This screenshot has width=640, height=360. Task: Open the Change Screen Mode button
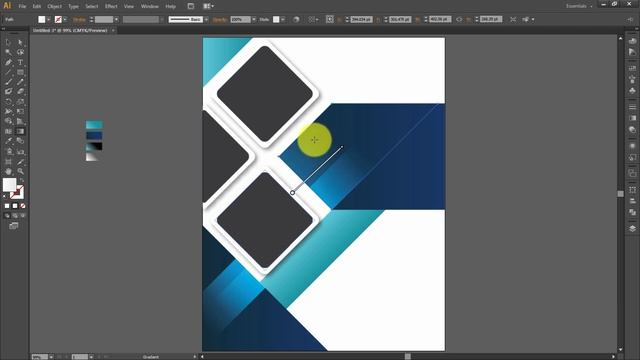click(x=14, y=226)
